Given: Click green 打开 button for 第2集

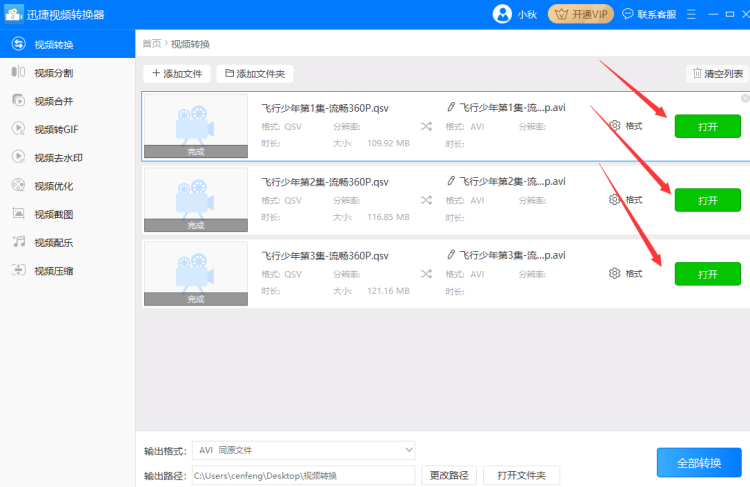Looking at the screenshot, I should (708, 200).
